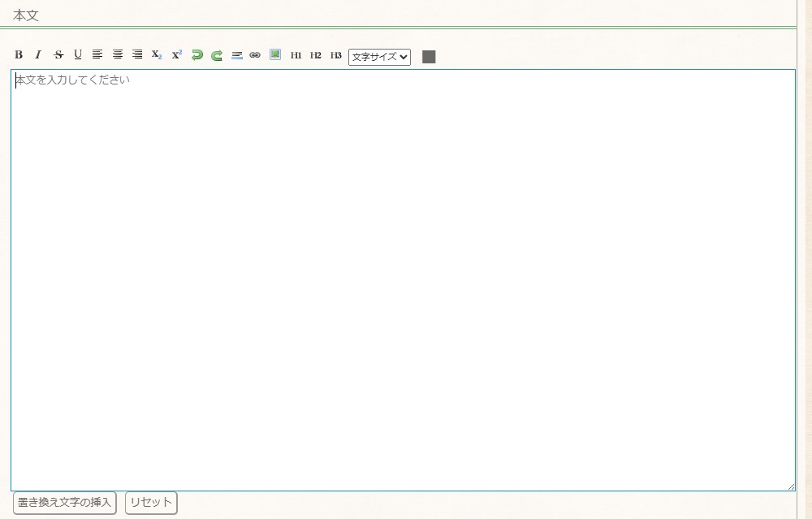Toggle bold formatting
This screenshot has height=519, width=812.
click(19, 54)
